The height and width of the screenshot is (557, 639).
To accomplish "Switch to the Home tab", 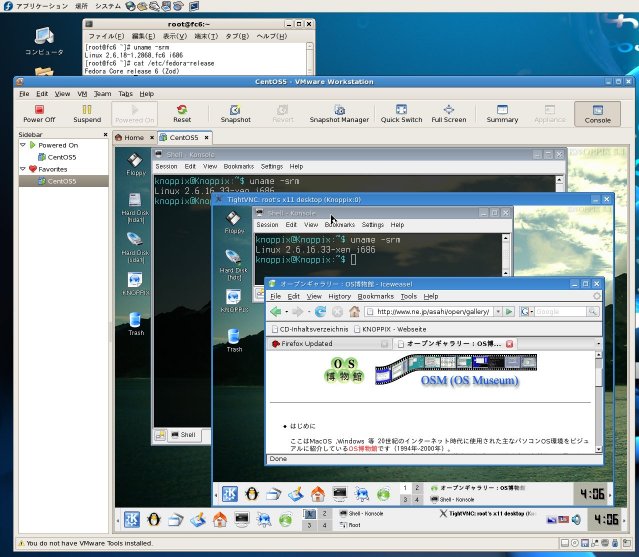I will [134, 138].
